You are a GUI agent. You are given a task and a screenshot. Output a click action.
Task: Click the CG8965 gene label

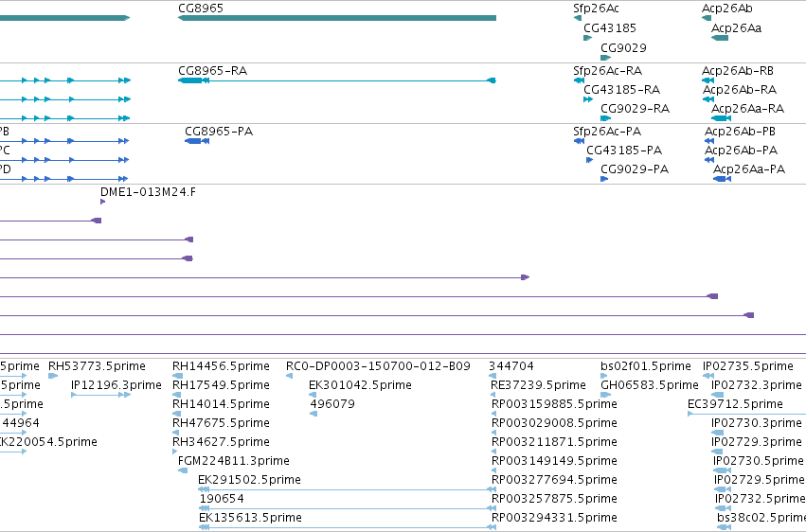pyautogui.click(x=201, y=9)
